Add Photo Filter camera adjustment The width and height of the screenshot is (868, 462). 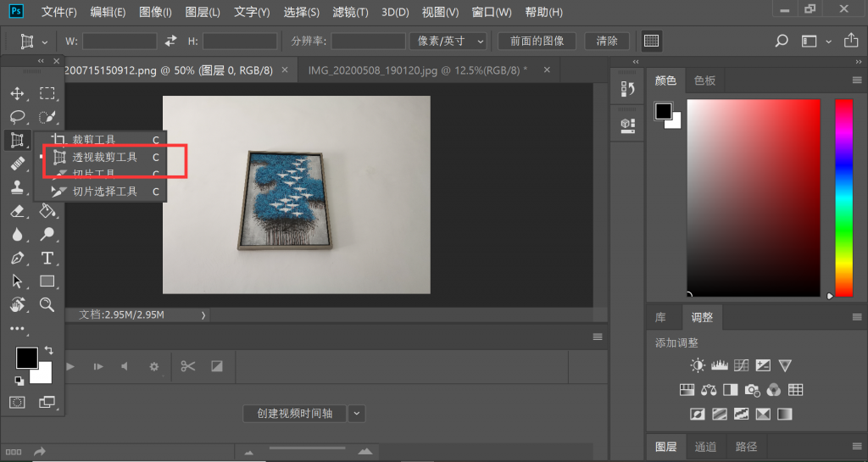click(752, 390)
